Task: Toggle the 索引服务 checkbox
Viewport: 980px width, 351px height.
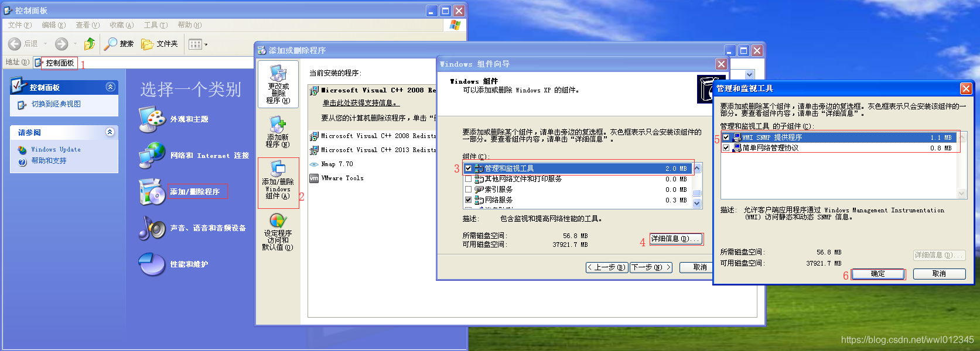Action: tap(468, 190)
